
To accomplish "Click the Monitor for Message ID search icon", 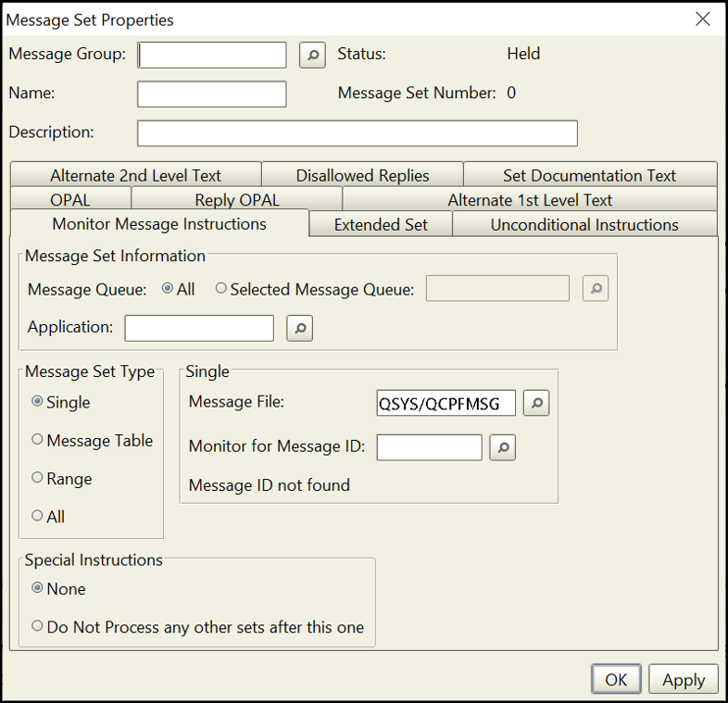I will click(x=502, y=448).
